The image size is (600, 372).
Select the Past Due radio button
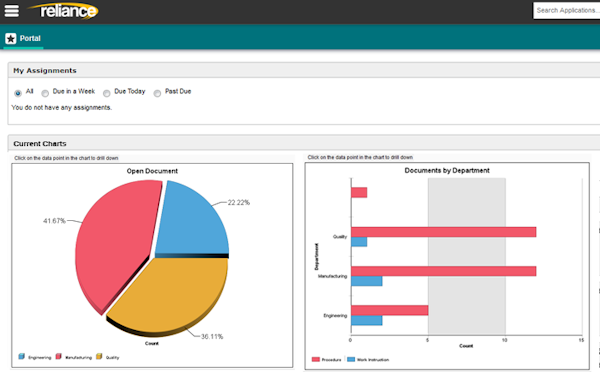point(157,93)
